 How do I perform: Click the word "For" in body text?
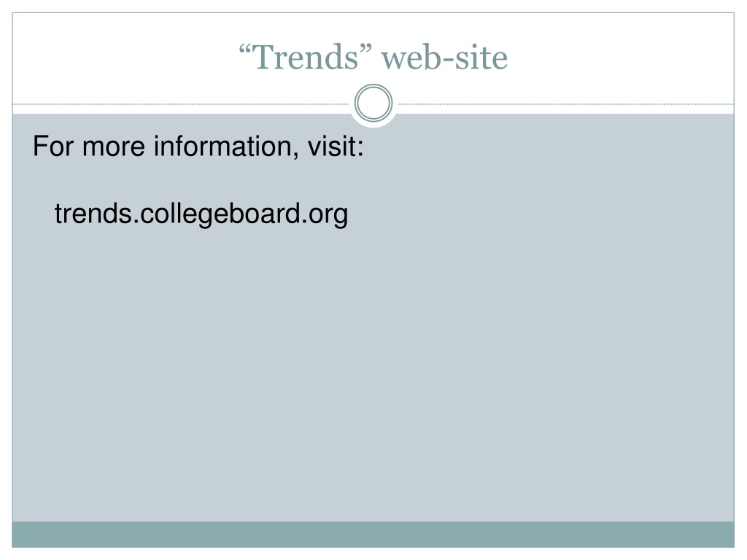coord(53,146)
